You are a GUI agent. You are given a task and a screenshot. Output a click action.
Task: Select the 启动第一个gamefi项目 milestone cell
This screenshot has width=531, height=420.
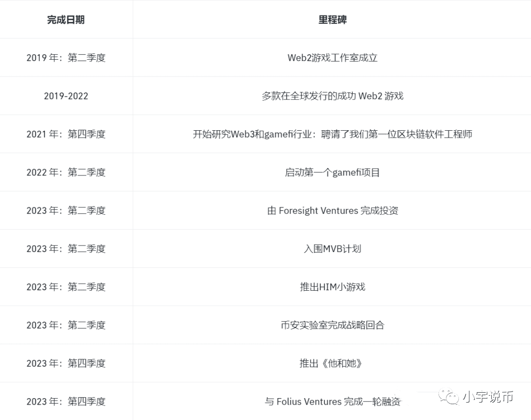(332, 172)
